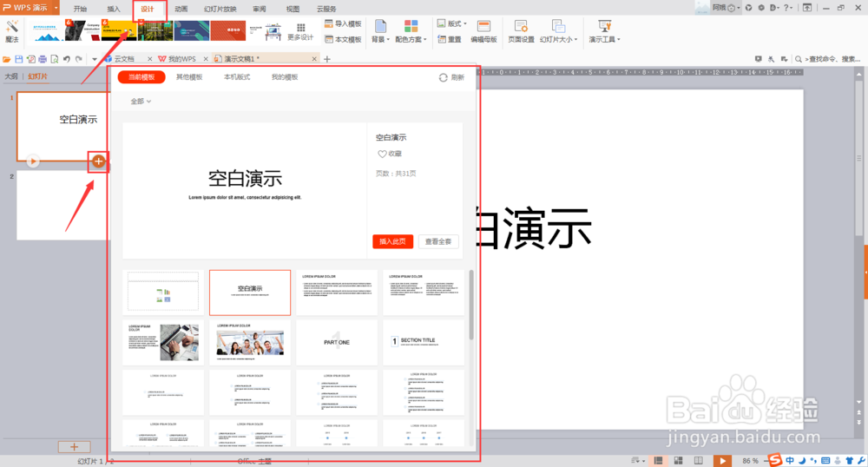Select the SECTION TITLE layout thumbnail
Viewport: 868px width, 467px height.
tap(424, 342)
